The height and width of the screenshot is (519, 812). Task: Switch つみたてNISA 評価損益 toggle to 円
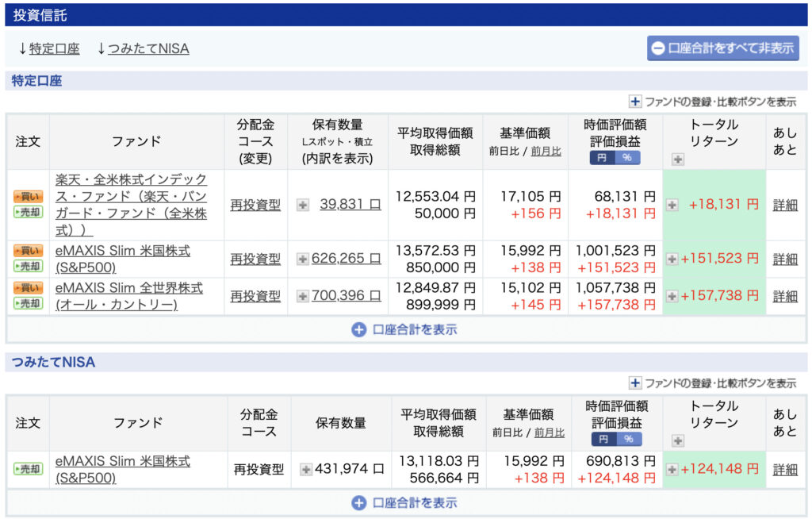pyautogui.click(x=604, y=439)
